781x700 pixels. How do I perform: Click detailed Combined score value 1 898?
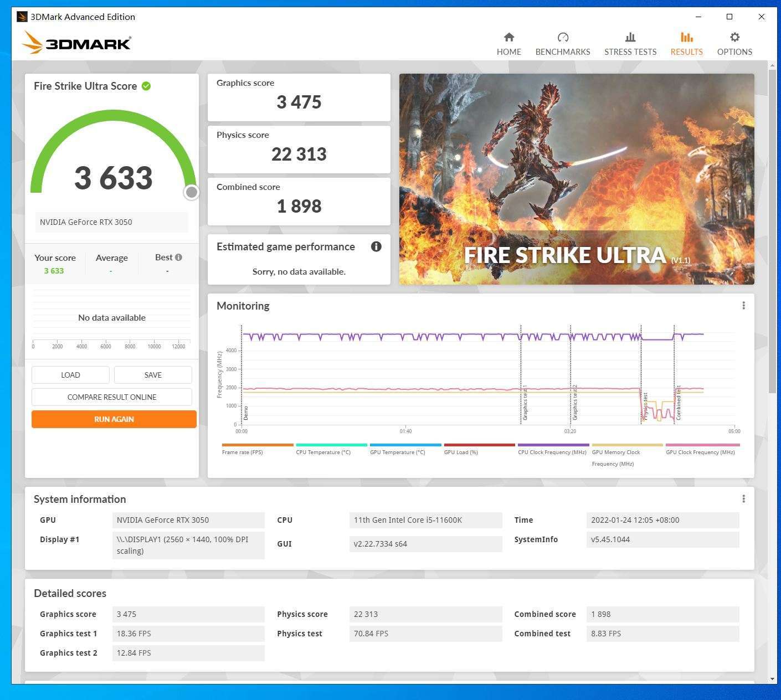click(x=662, y=614)
